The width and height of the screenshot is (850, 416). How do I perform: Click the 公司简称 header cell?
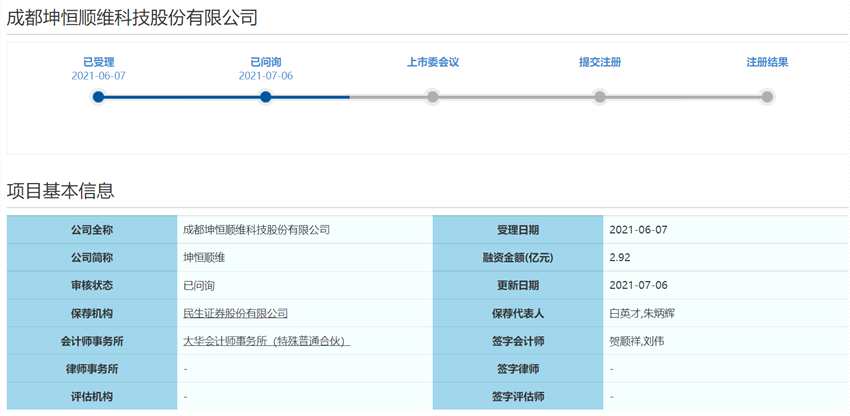click(x=92, y=258)
